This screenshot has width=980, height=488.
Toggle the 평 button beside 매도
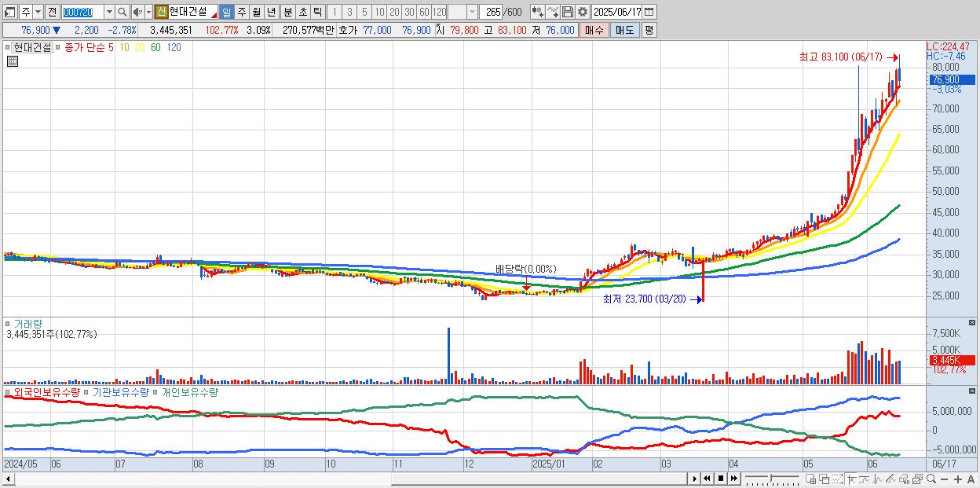pos(649,29)
